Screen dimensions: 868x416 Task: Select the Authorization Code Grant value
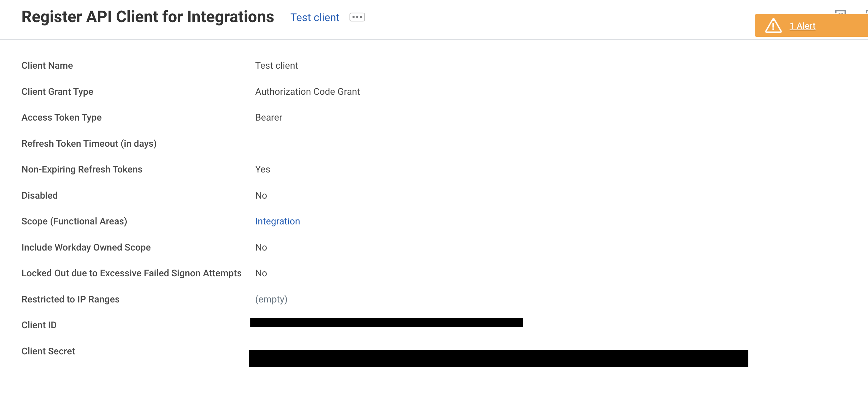tap(308, 91)
